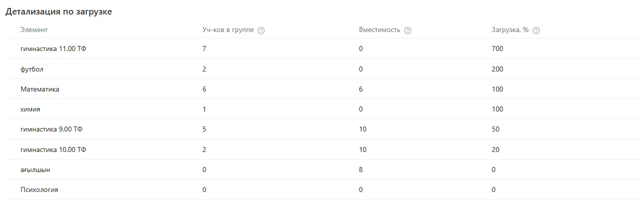Click group count 6 for Математика

(x=204, y=89)
